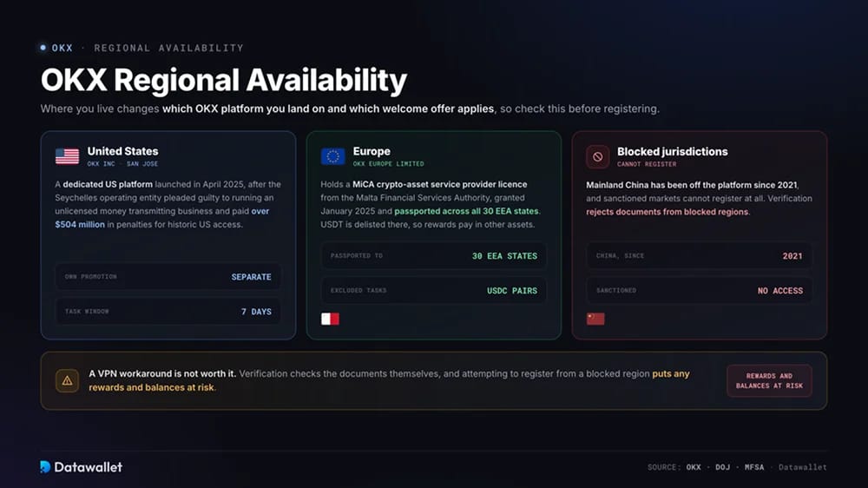Click the United States card heading
The width and height of the screenshot is (868, 488).
coord(122,151)
